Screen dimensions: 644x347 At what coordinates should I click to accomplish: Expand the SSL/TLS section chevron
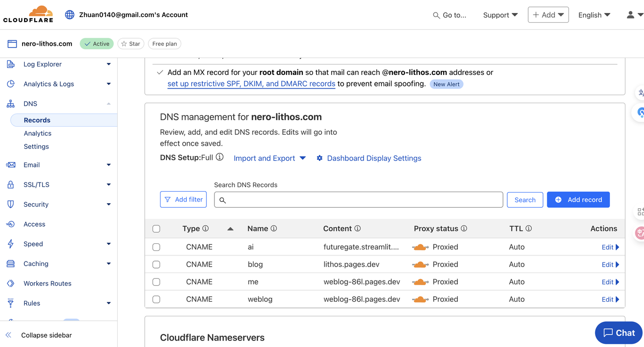click(x=109, y=185)
